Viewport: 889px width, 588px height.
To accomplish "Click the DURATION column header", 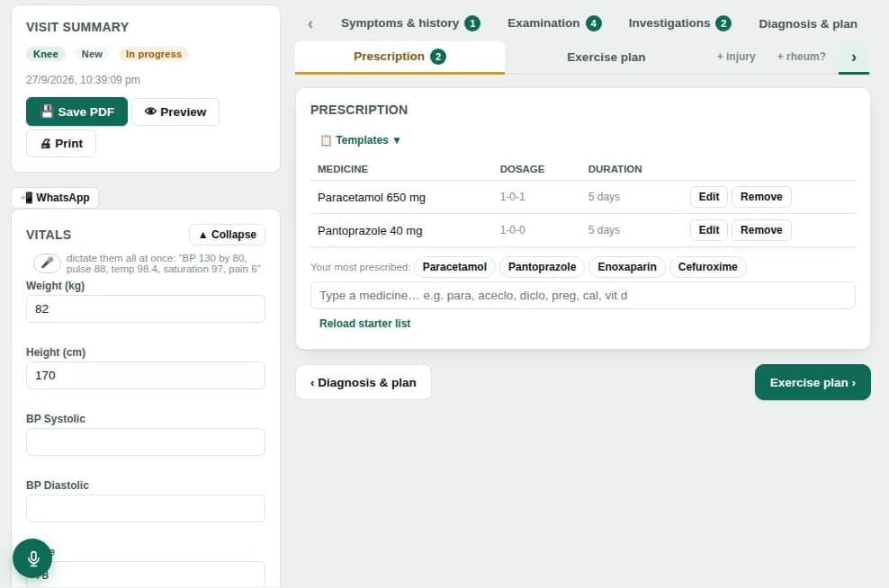I will [x=615, y=169].
